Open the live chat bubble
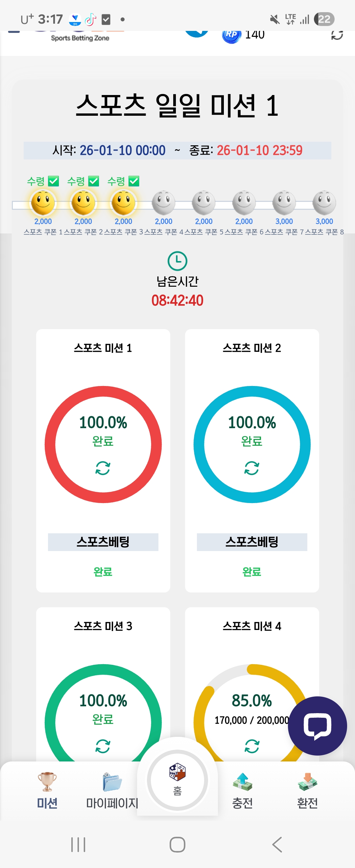This screenshot has width=355, height=868. 317,725
